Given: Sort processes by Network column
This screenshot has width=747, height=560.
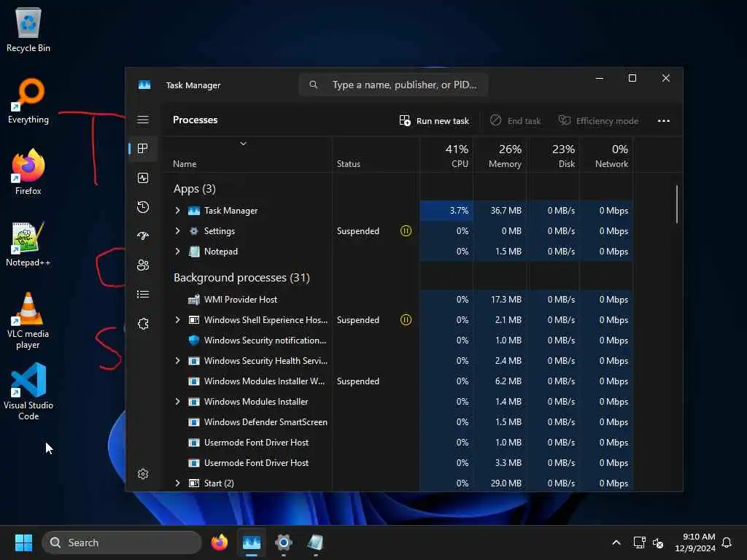Looking at the screenshot, I should (x=606, y=156).
